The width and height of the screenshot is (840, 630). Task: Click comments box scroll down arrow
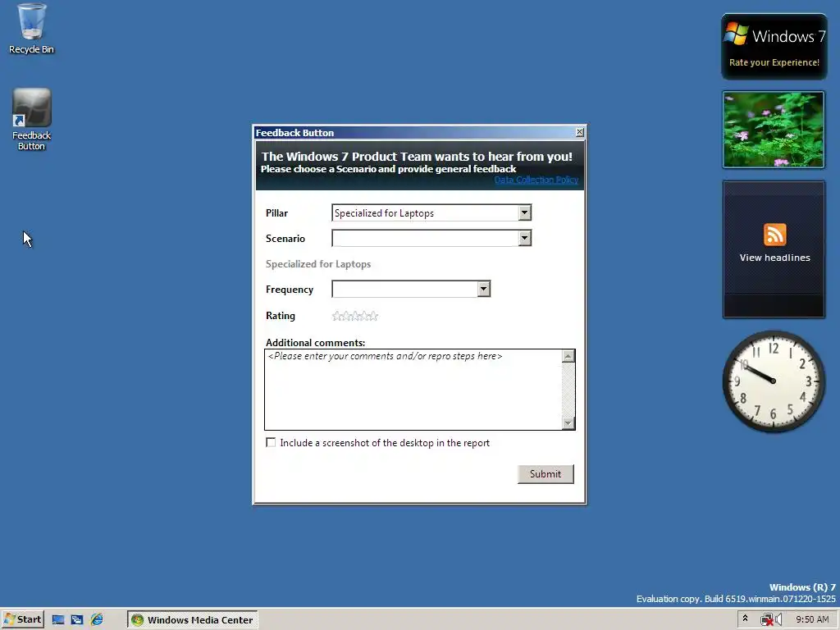coord(568,422)
